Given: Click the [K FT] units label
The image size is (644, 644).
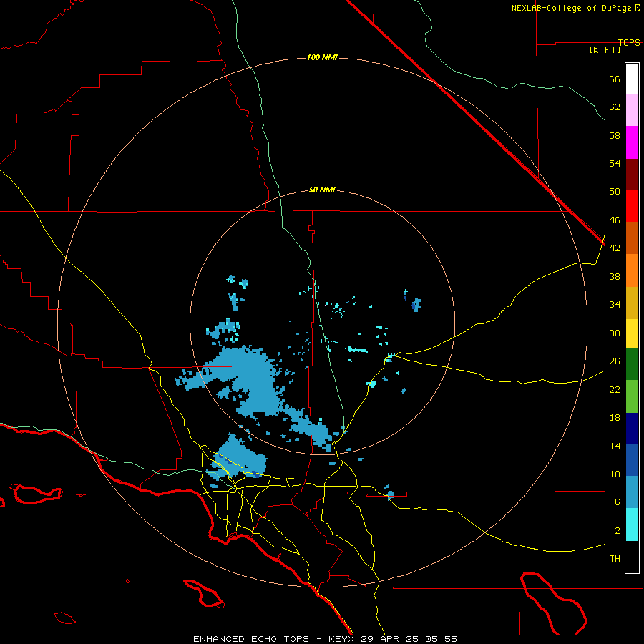Looking at the screenshot, I should coord(605,50).
